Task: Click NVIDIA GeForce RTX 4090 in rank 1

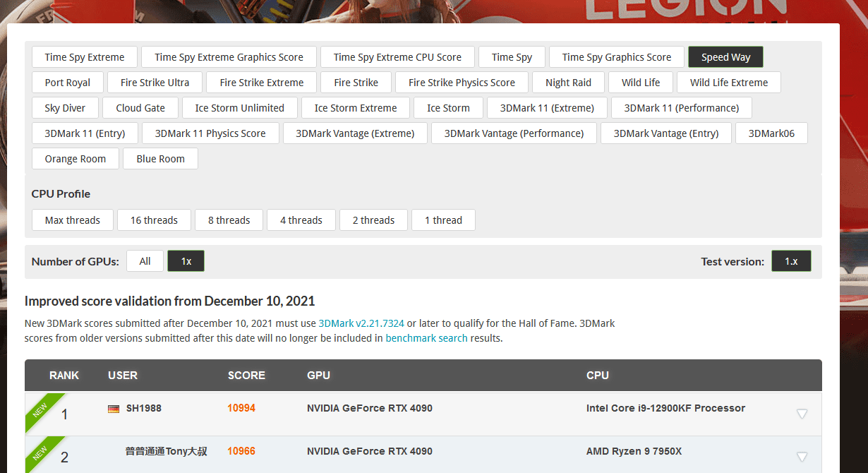Action: point(370,408)
